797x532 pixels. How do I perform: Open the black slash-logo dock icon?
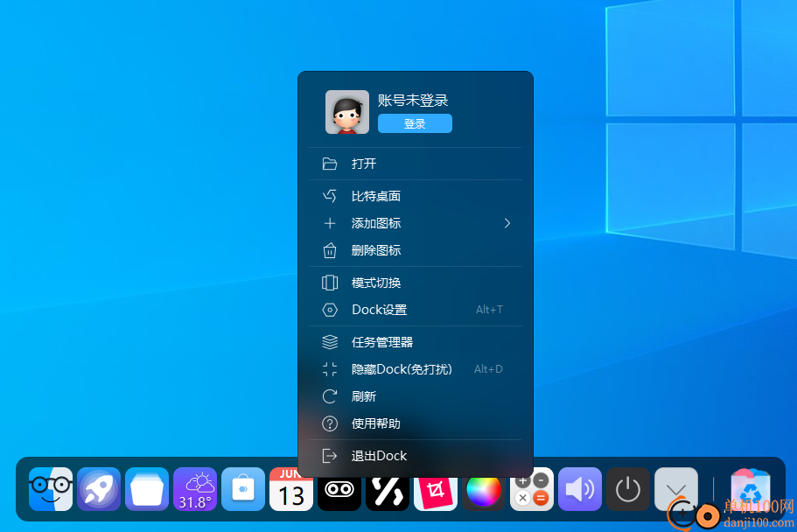[x=388, y=492]
